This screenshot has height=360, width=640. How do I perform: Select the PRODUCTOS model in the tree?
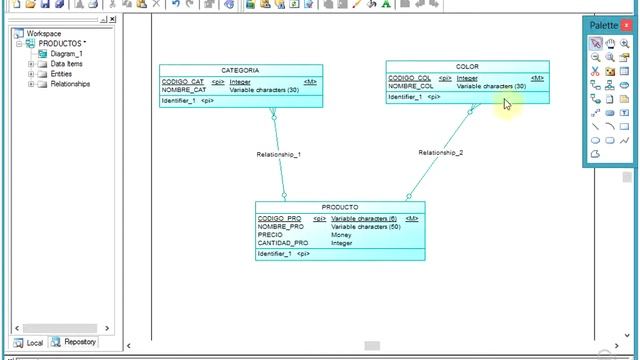(x=60, y=43)
